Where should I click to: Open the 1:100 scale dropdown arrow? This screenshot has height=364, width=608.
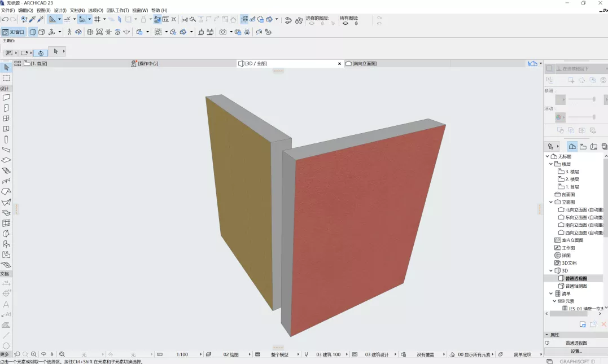(201, 354)
